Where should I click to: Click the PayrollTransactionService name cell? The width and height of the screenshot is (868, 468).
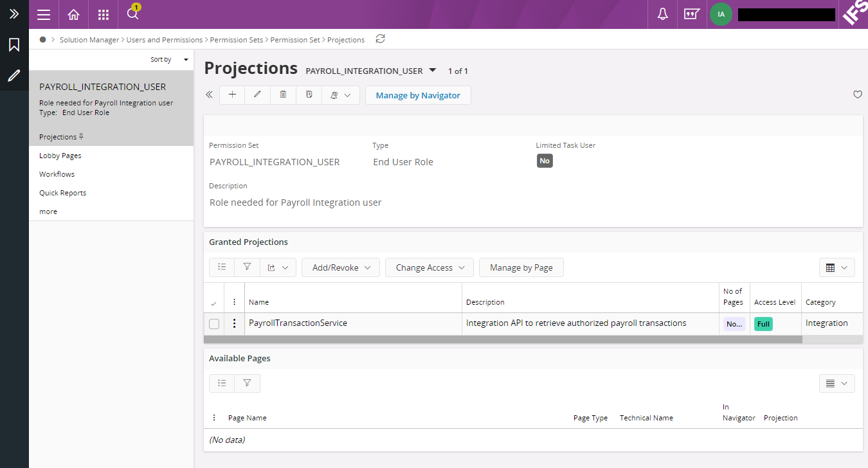click(298, 323)
